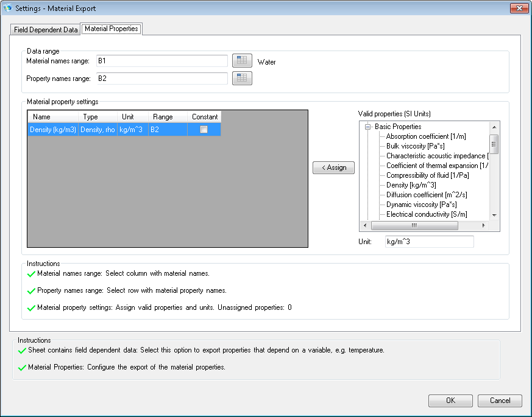Viewport: 532px width, 417px height.
Task: Click the app icon in title bar
Action: (7, 9)
